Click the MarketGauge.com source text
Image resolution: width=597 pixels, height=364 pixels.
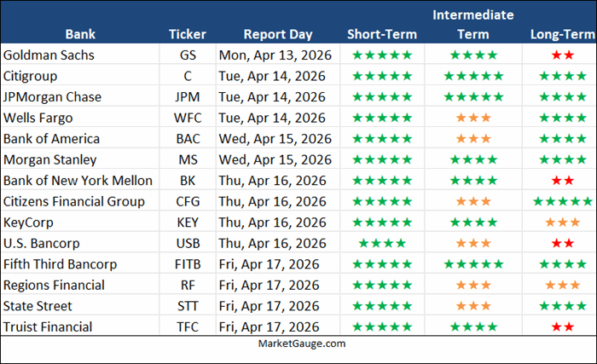[298, 344]
